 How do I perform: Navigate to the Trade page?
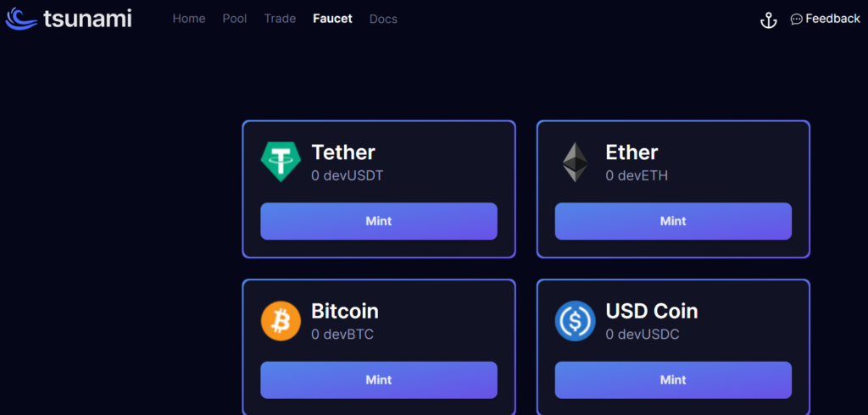280,19
